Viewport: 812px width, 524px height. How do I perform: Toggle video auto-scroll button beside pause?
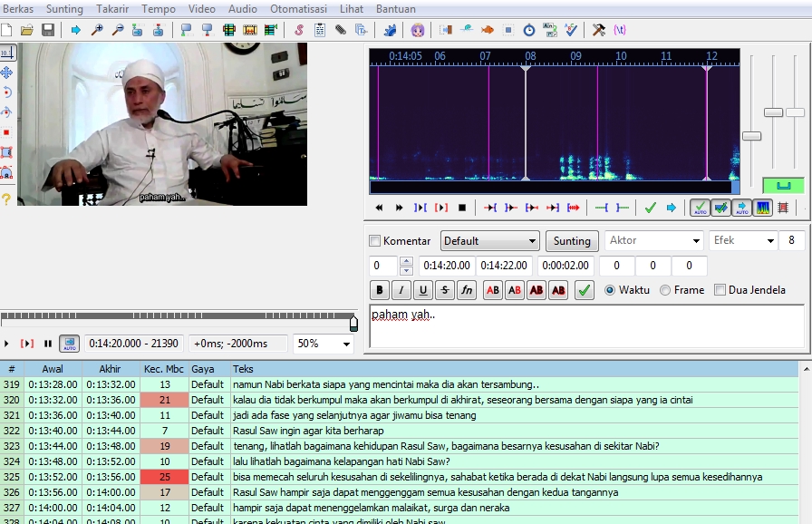[70, 344]
